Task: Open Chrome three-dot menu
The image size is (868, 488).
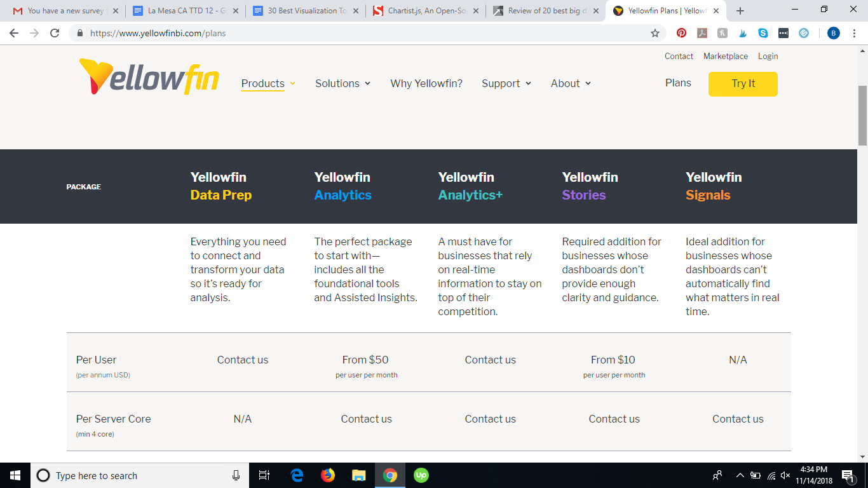Action: pos(854,33)
